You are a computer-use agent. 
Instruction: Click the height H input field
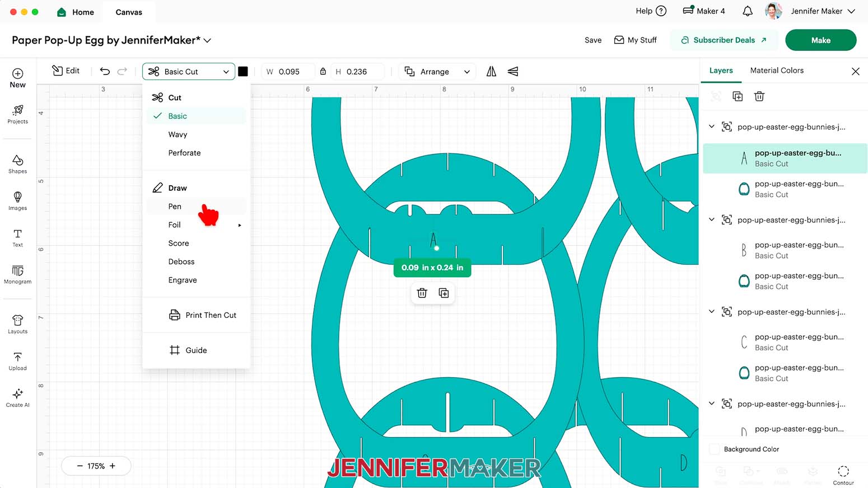point(357,71)
